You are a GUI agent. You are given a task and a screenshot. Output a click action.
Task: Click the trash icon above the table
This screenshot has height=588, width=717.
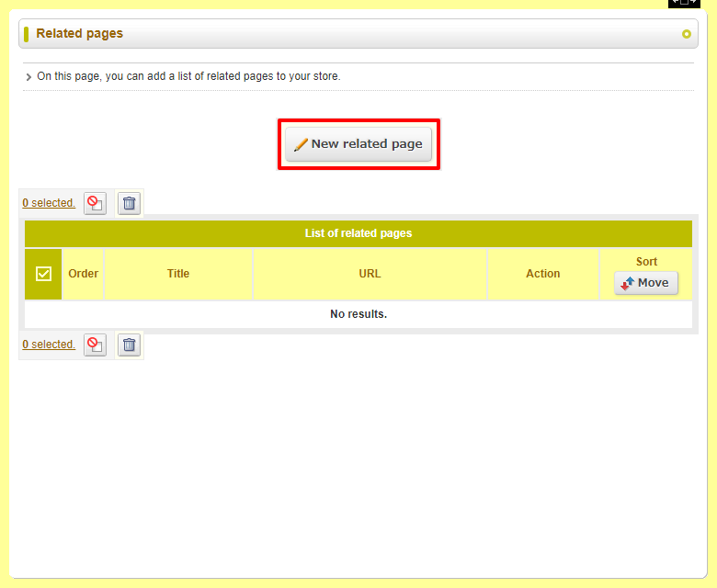[130, 203]
